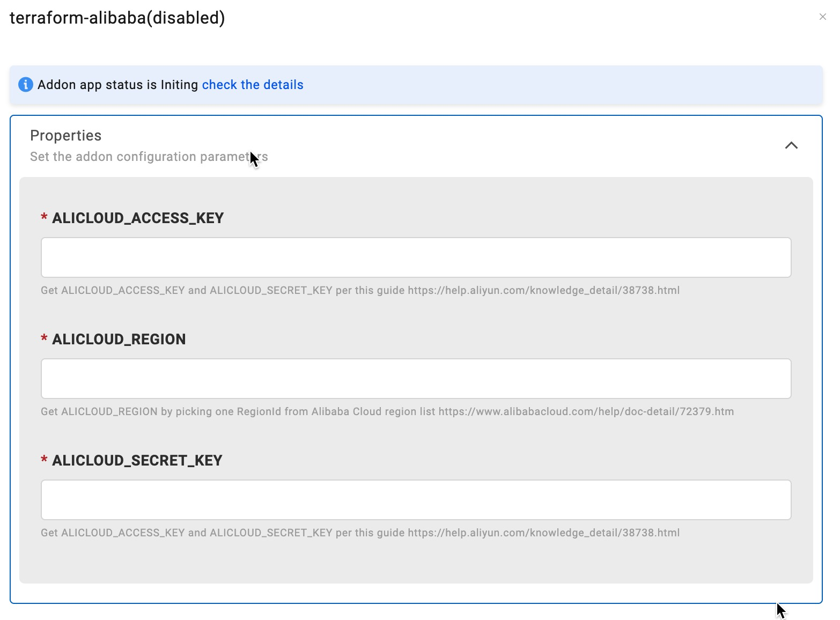Click inside the ALICLOUD_REGION input field
The width and height of the screenshot is (840, 620).
[416, 378]
